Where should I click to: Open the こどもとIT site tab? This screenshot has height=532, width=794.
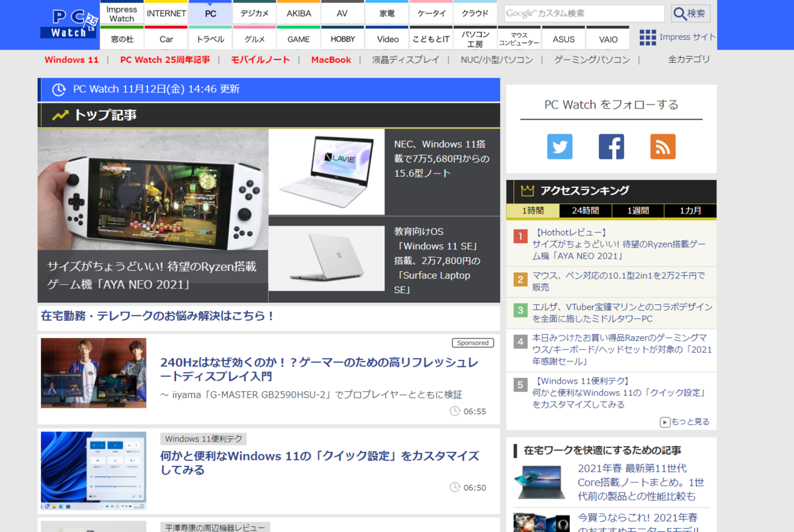[431, 38]
